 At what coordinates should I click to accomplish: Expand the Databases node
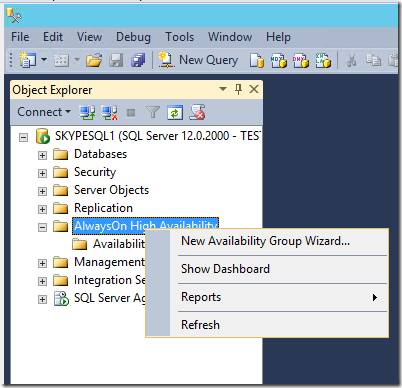(42, 155)
